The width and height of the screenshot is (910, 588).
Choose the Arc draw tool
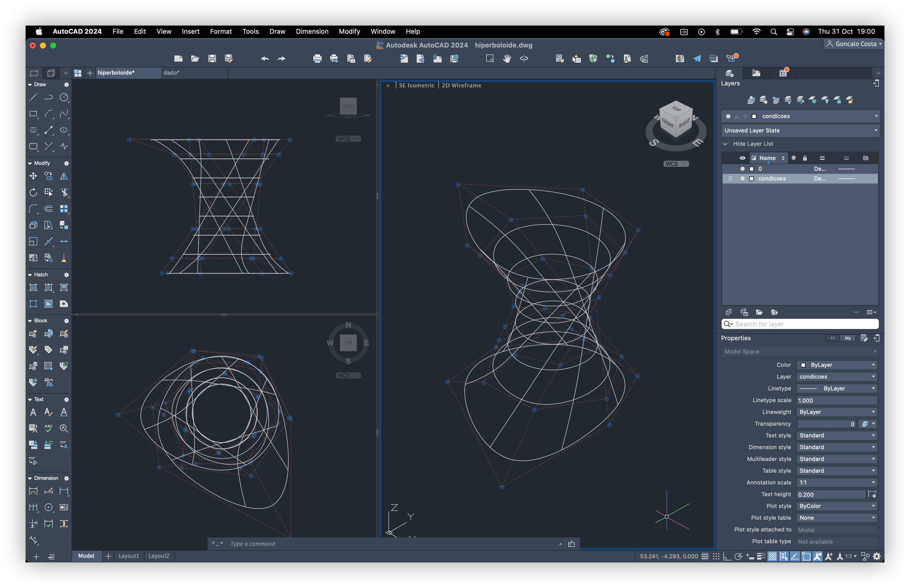pos(49,114)
